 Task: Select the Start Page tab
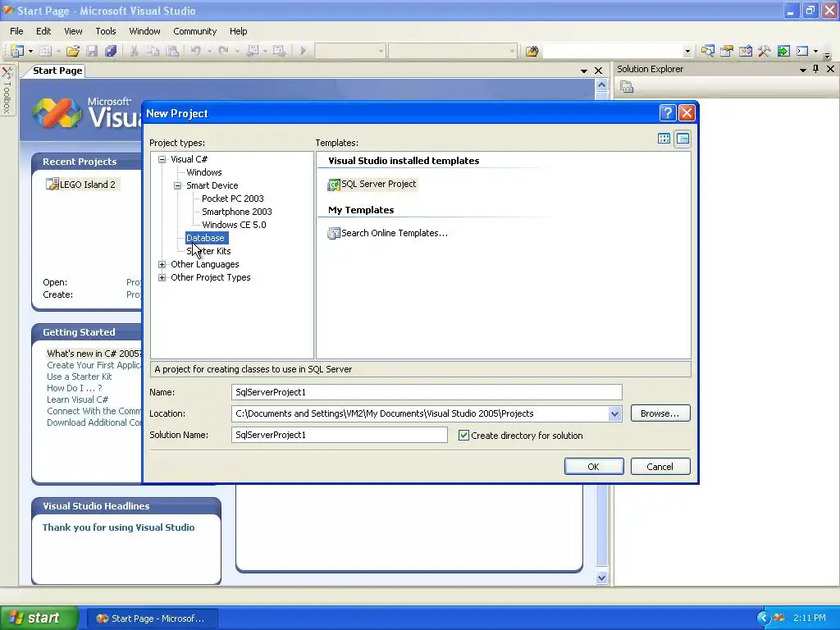point(57,71)
